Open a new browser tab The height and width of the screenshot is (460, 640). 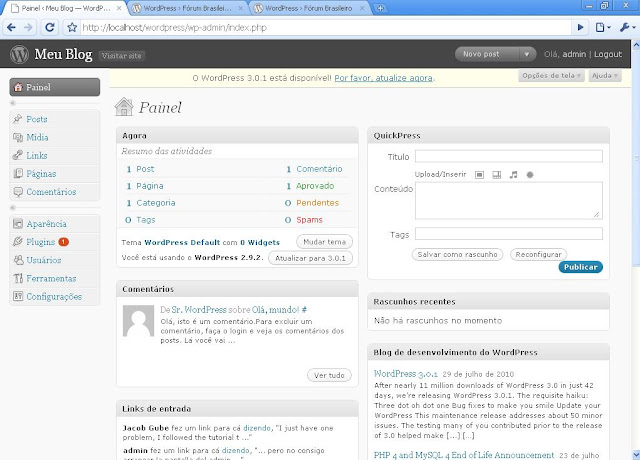tap(380, 8)
